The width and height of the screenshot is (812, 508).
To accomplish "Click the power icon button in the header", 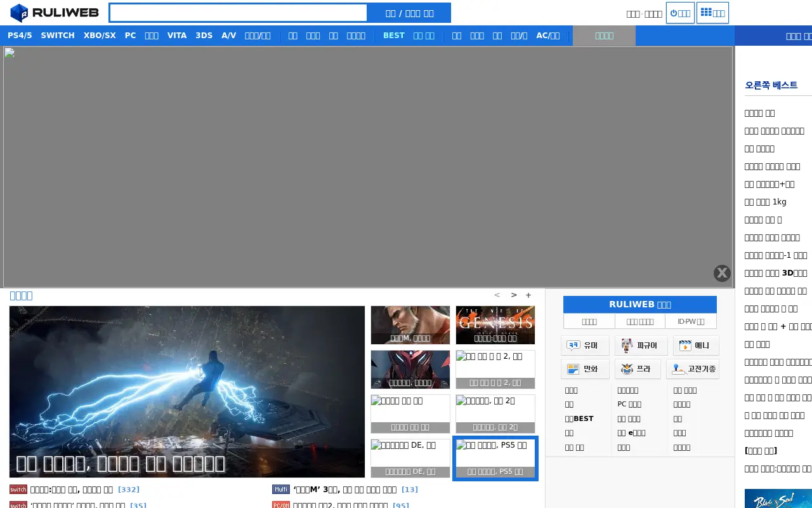I will click(680, 13).
